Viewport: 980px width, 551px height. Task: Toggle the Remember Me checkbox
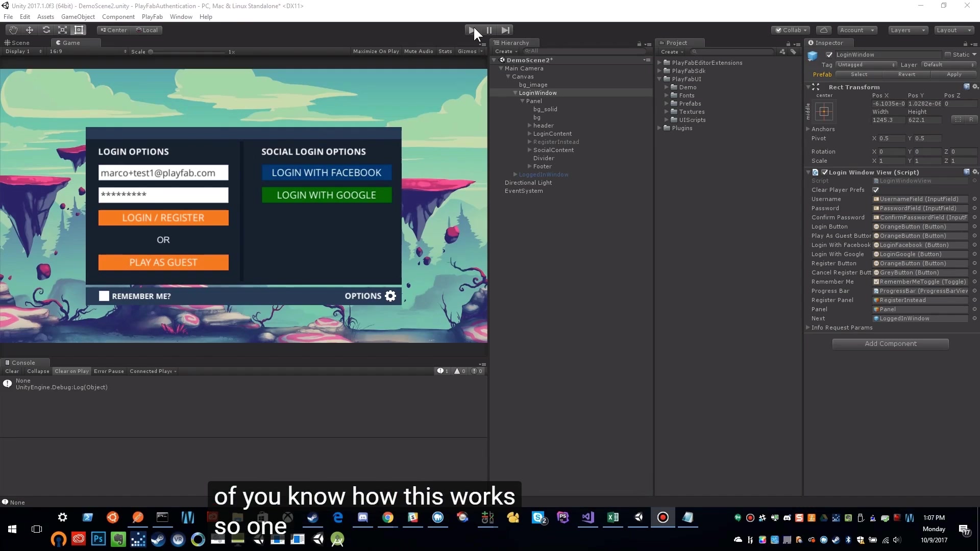103,296
